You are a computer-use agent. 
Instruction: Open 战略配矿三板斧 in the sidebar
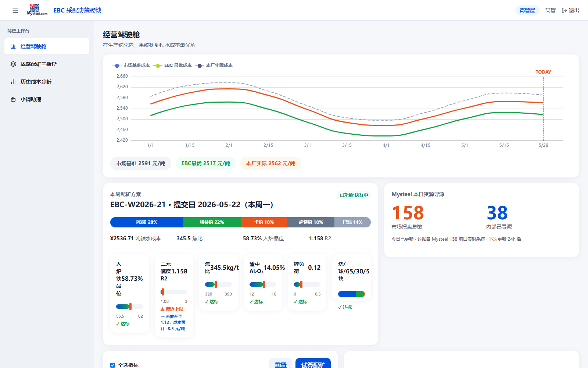coord(47,64)
